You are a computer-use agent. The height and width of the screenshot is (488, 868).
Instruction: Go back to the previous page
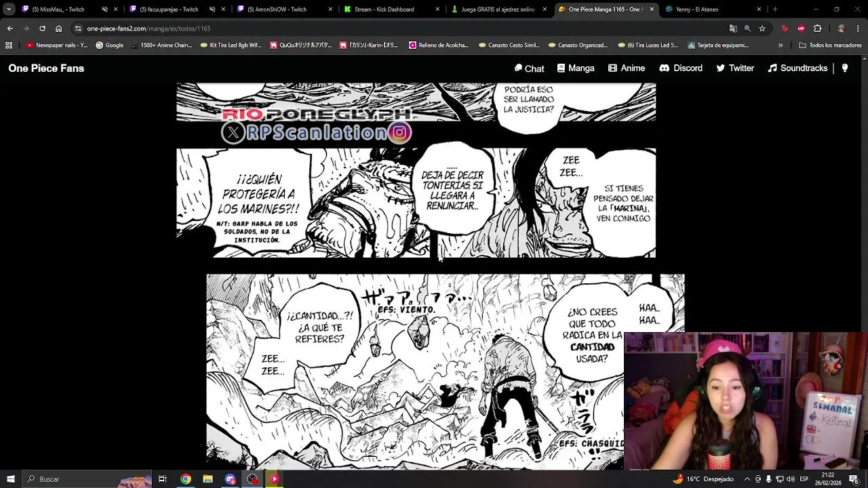pyautogui.click(x=9, y=28)
